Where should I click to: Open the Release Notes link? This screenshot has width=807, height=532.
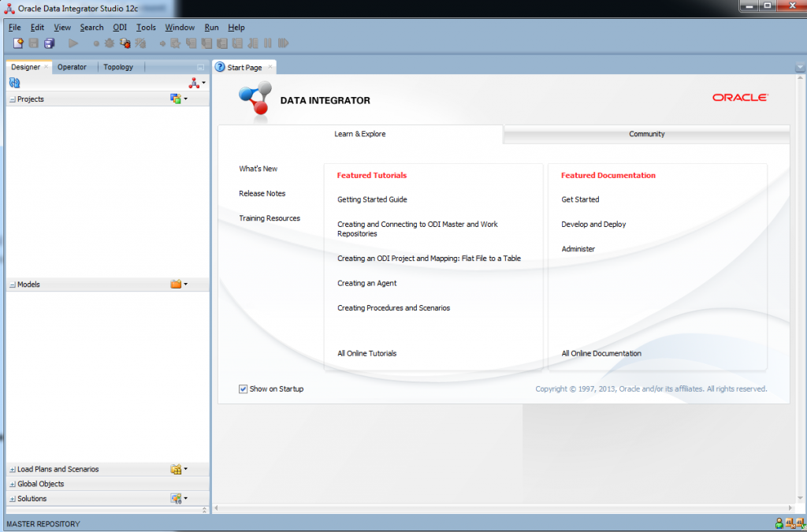(262, 193)
